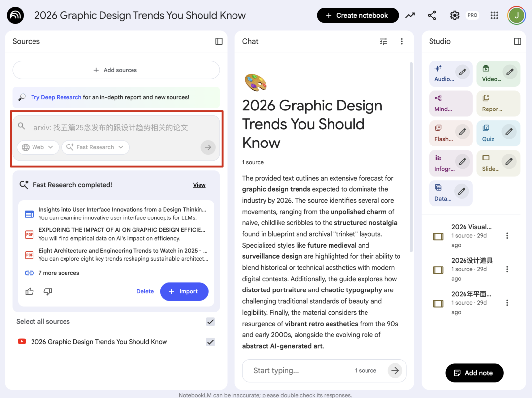Open the Chat panel three-dot menu
Image resolution: width=532 pixels, height=398 pixels.
coord(402,41)
